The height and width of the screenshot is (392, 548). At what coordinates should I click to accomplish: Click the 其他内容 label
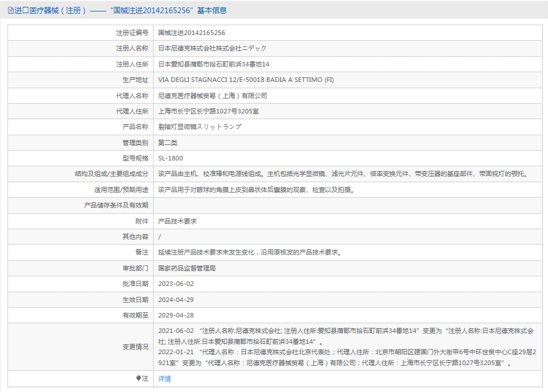coord(135,237)
